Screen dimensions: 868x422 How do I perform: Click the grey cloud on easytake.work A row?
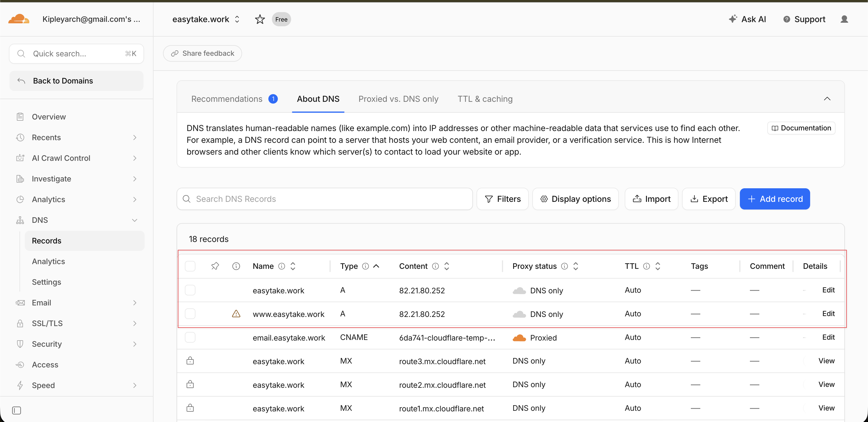coord(519,290)
